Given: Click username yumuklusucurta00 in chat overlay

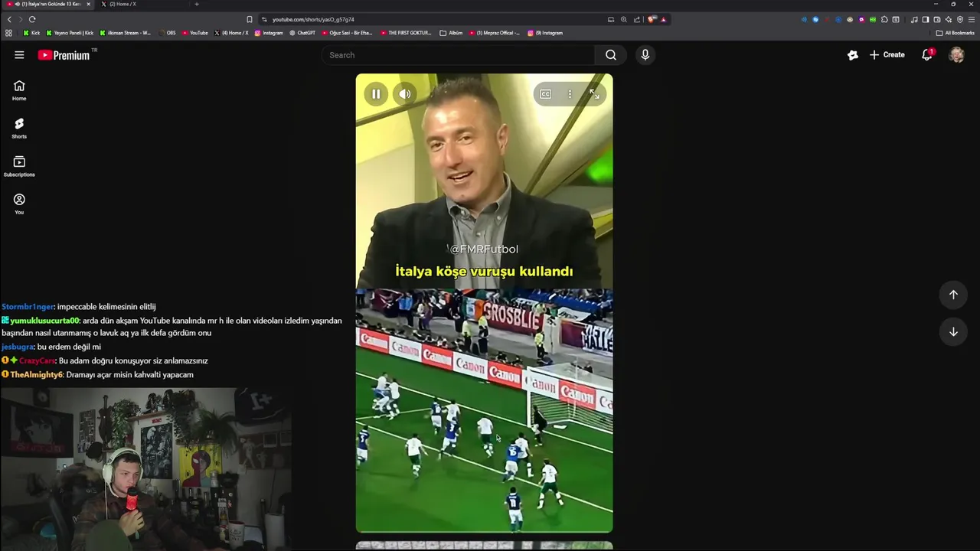Looking at the screenshot, I should click(x=44, y=321).
